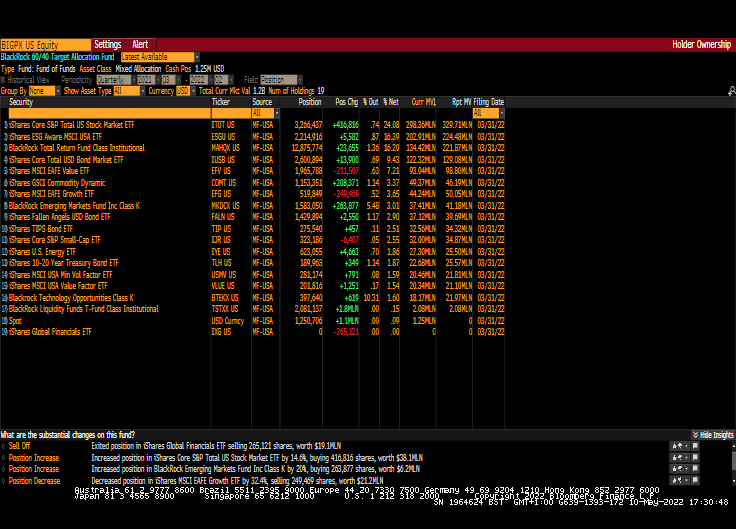The height and width of the screenshot is (529, 736).
Task: Sort by the Position column header
Action: [309, 102]
